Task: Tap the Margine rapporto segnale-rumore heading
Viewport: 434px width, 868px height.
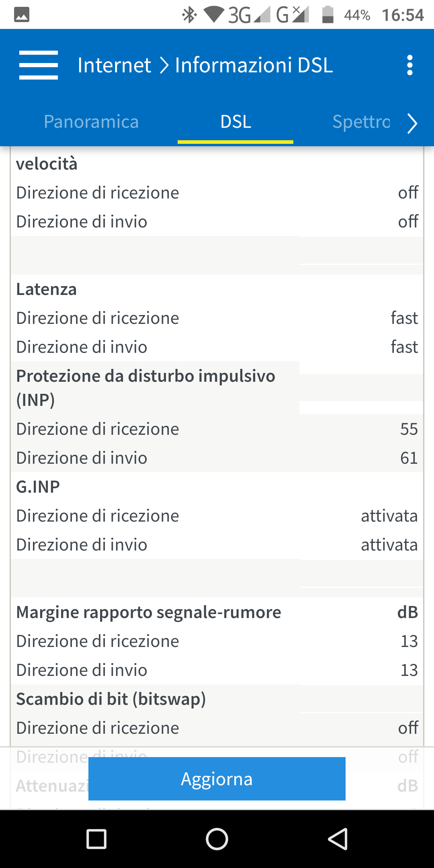Action: (149, 612)
